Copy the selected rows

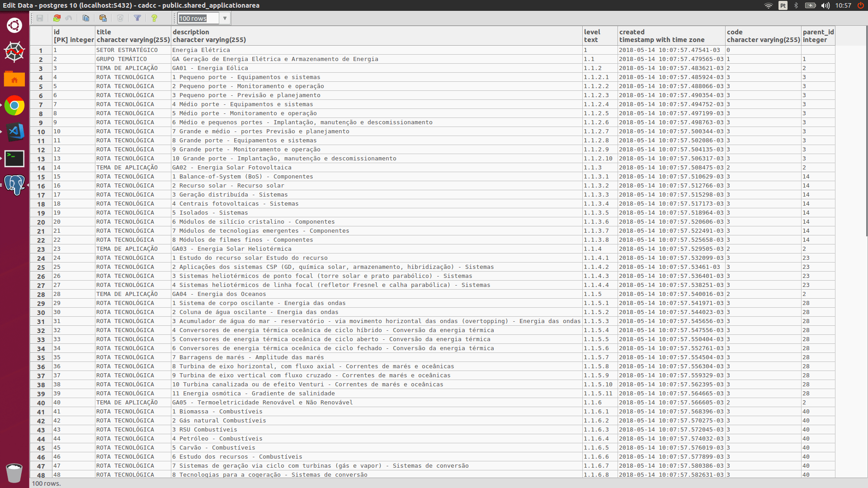coord(86,18)
